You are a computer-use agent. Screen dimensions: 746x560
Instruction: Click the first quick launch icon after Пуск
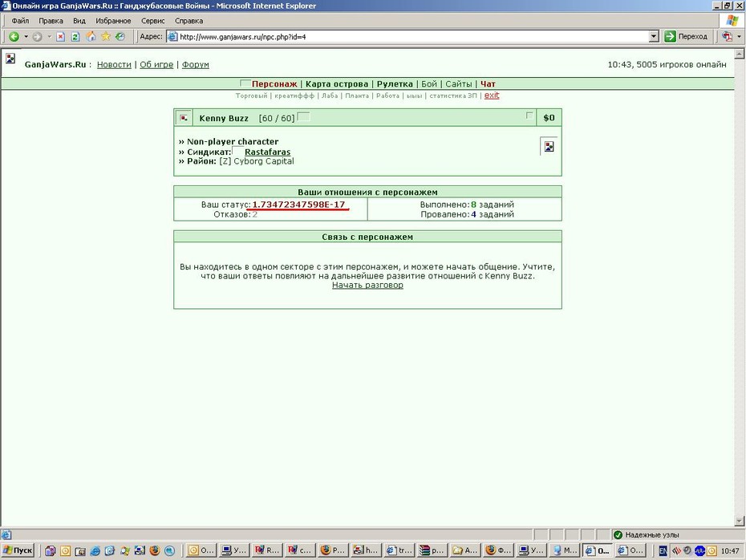51,550
